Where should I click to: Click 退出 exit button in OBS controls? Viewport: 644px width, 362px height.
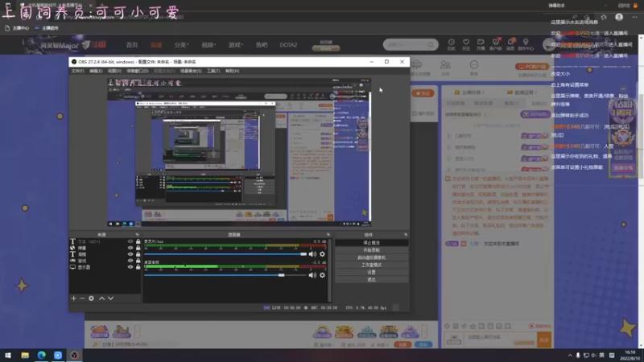coord(371,279)
